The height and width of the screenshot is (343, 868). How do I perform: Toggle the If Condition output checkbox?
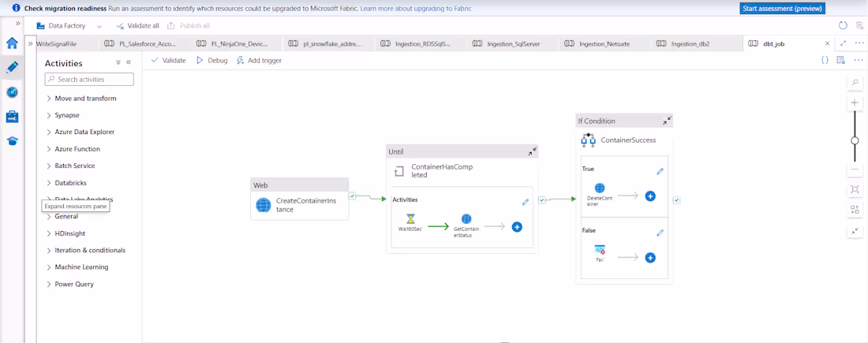point(677,200)
